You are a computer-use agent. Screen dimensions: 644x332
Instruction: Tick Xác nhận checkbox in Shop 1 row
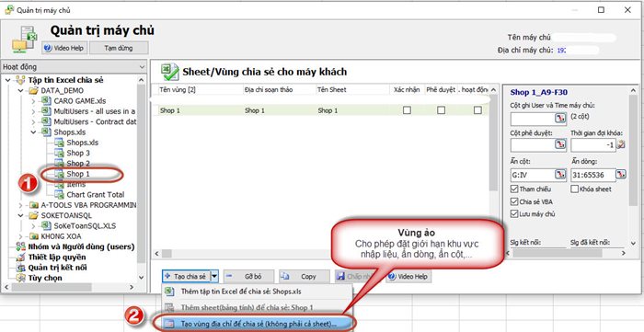(407, 110)
